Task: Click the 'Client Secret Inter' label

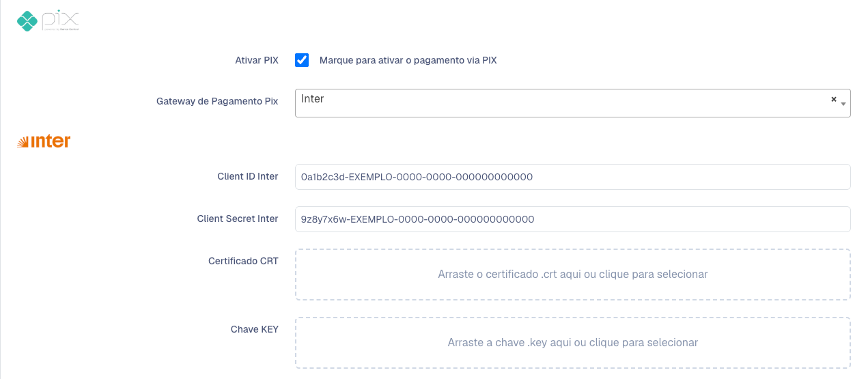Action: [x=238, y=219]
